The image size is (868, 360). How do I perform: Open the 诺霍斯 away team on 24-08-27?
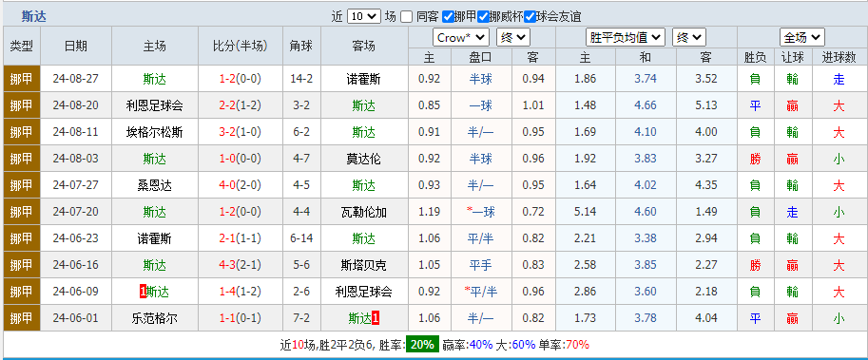pos(364,79)
